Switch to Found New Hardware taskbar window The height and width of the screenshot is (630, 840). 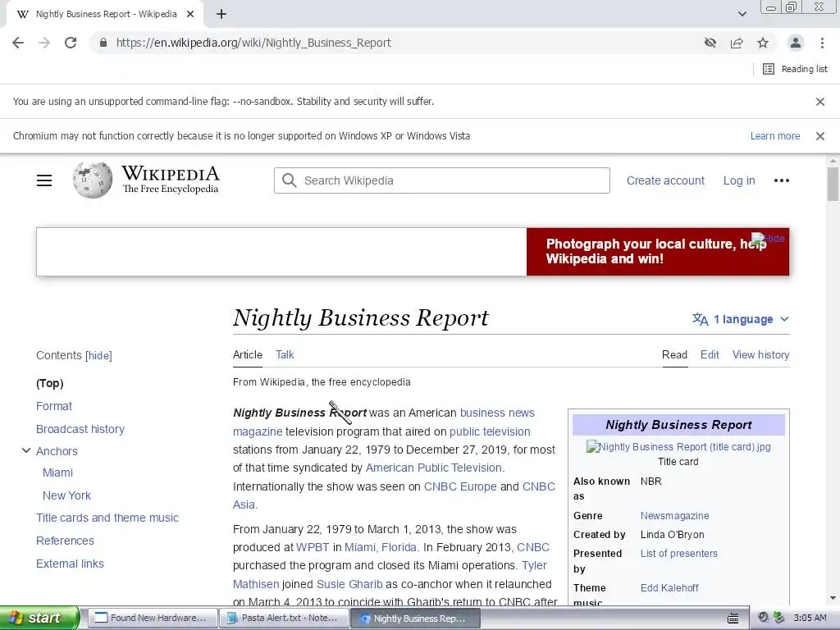pyautogui.click(x=153, y=619)
